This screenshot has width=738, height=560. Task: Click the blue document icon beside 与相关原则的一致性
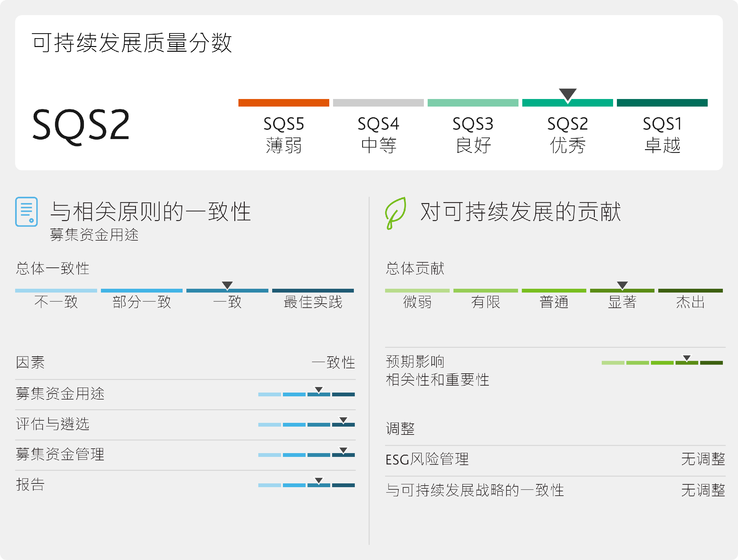pyautogui.click(x=26, y=212)
